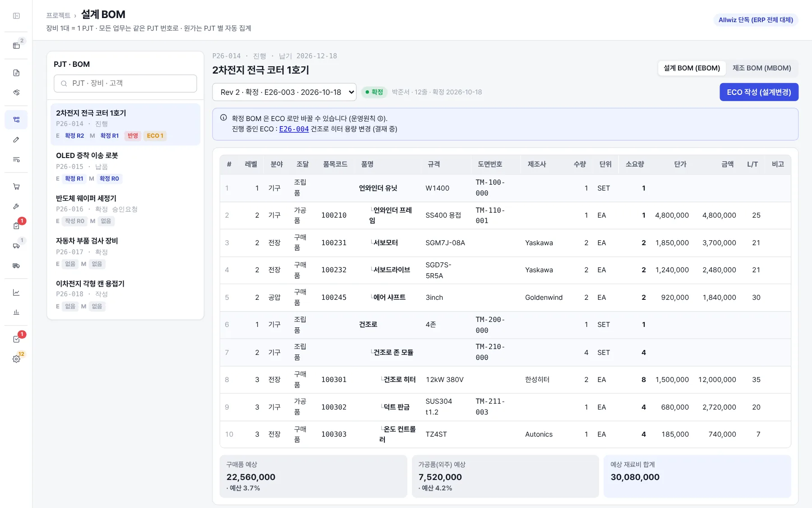Click the 구매품 예상 22,560,000 value

coord(251,477)
